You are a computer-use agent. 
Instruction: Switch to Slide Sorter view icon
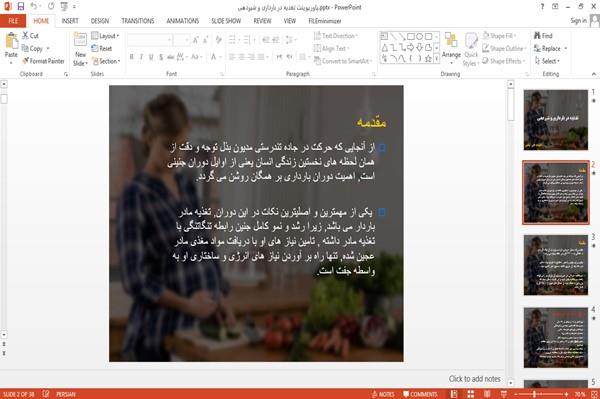(471, 394)
